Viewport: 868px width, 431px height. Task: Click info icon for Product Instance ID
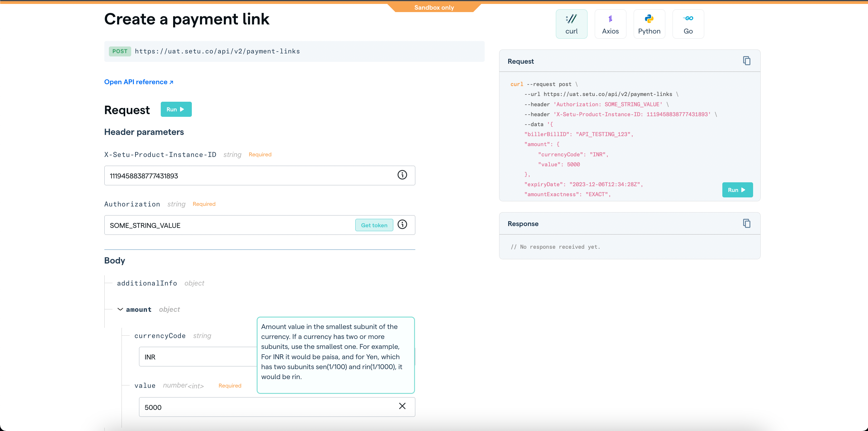pyautogui.click(x=402, y=175)
